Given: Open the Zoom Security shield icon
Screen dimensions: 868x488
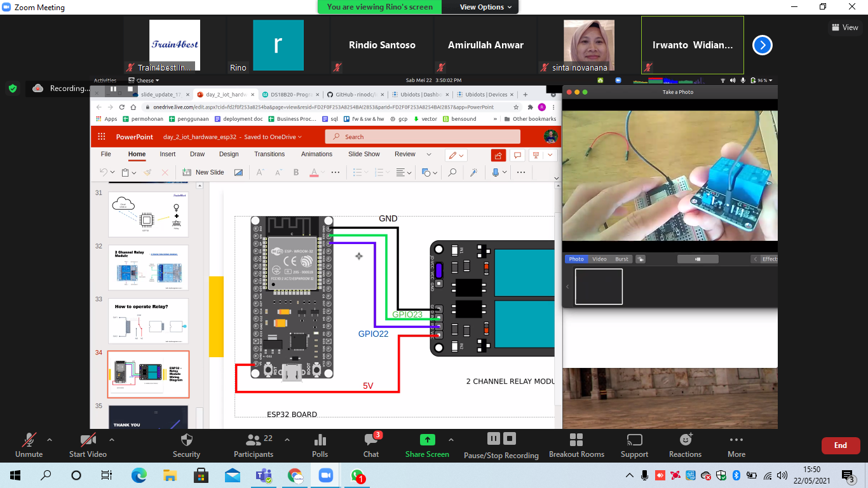Looking at the screenshot, I should (186, 440).
